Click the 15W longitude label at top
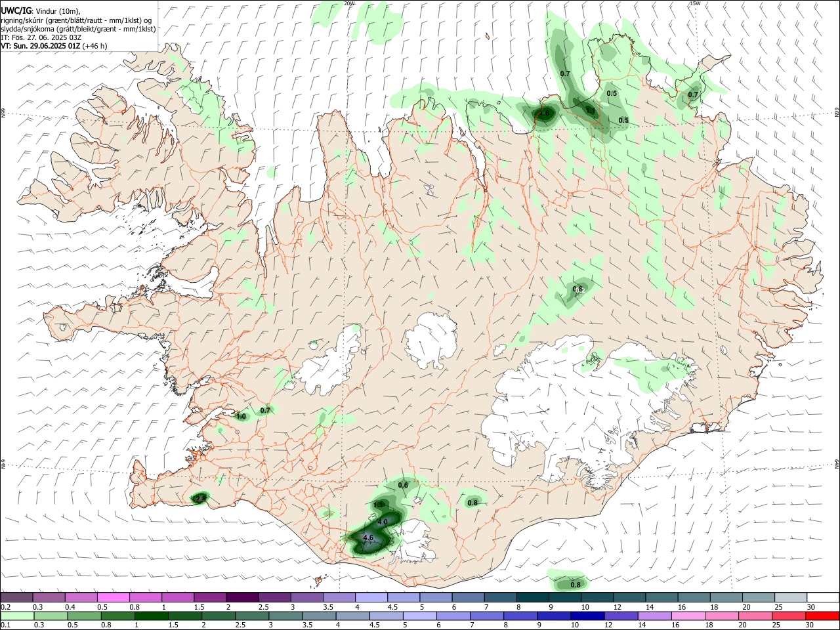 point(695,3)
